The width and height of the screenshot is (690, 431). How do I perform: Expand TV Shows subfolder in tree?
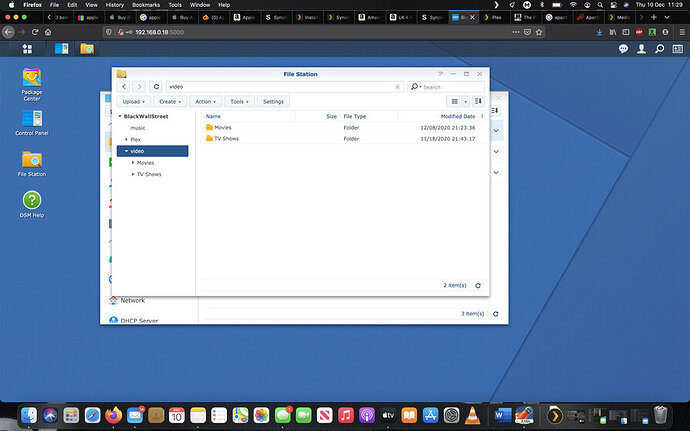133,174
